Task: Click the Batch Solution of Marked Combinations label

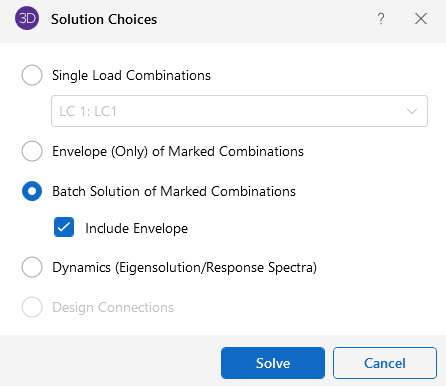Action: coord(174,191)
